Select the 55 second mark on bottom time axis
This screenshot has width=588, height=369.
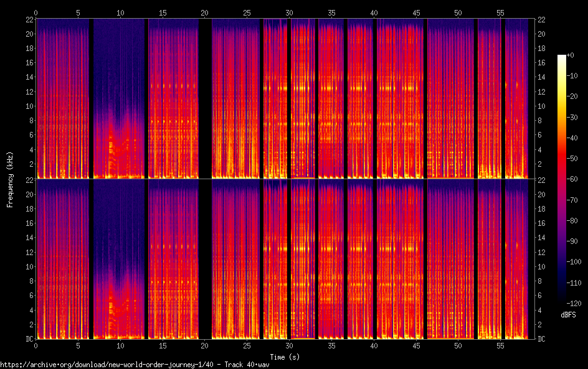(500, 345)
